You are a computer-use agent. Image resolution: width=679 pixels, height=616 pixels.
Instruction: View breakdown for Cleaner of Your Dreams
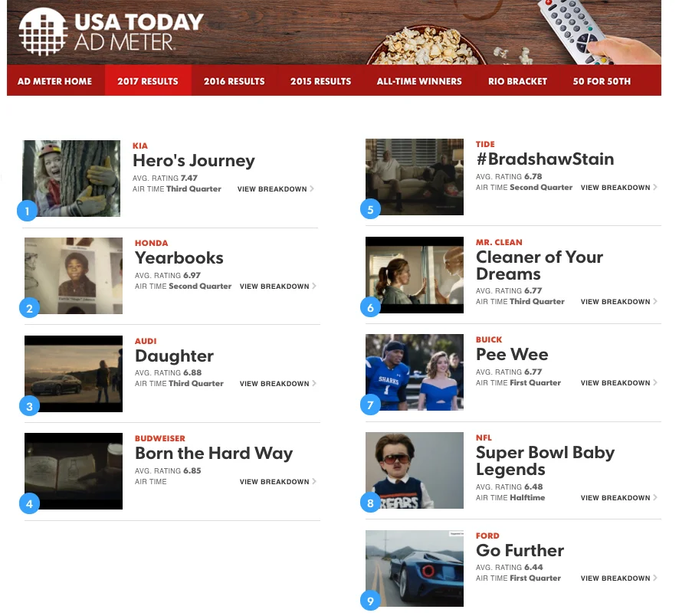pos(619,301)
